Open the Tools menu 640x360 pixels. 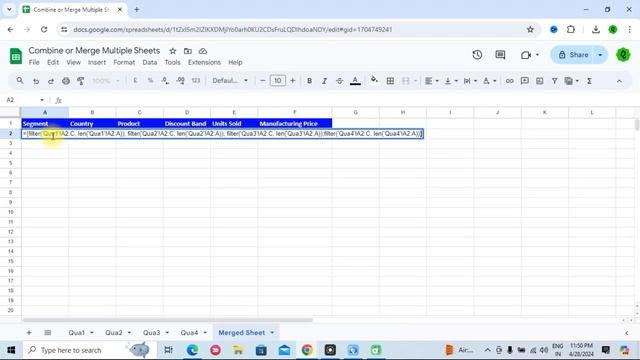172,62
